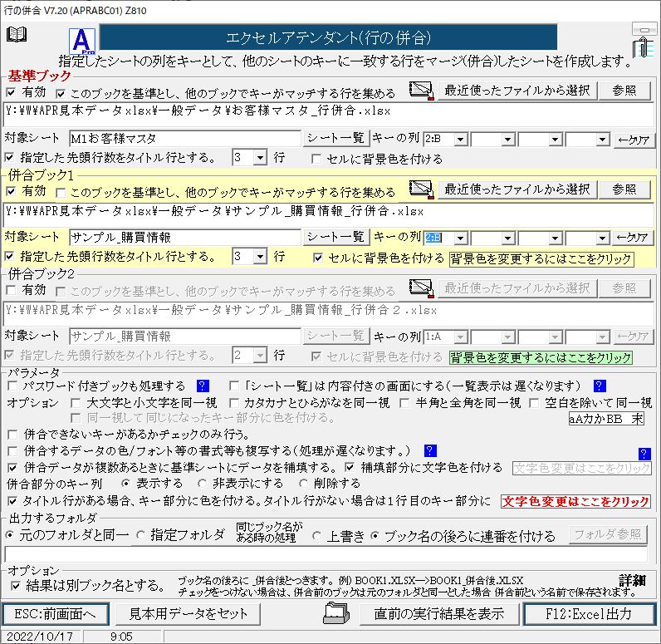
Task: Click 見本用データをセット button
Action: coord(188,614)
